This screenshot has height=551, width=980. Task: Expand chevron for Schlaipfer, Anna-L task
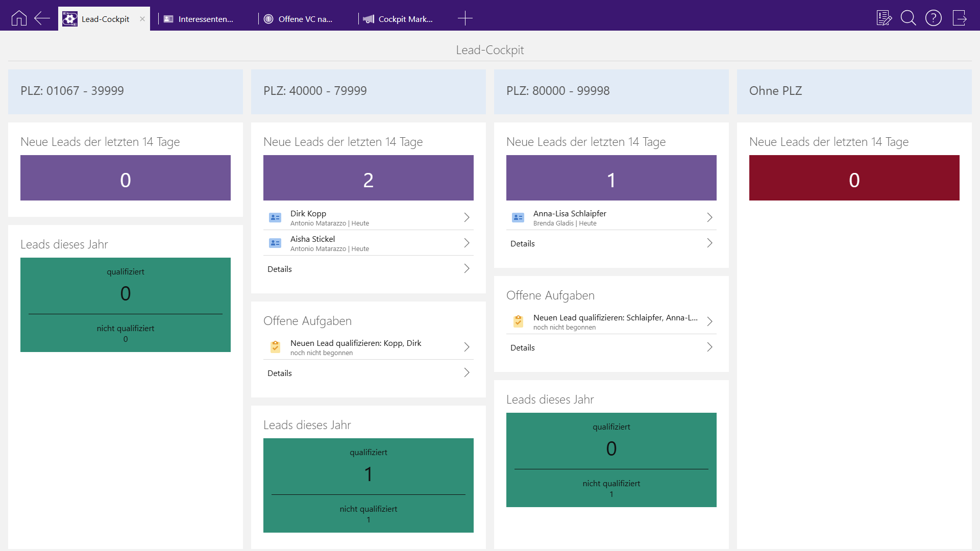[x=709, y=321]
